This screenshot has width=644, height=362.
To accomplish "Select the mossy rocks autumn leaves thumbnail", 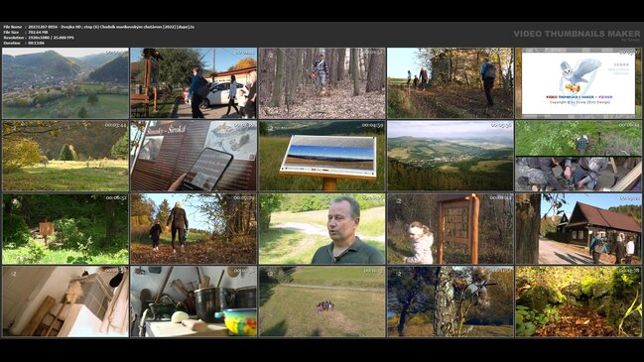I will [579, 302].
